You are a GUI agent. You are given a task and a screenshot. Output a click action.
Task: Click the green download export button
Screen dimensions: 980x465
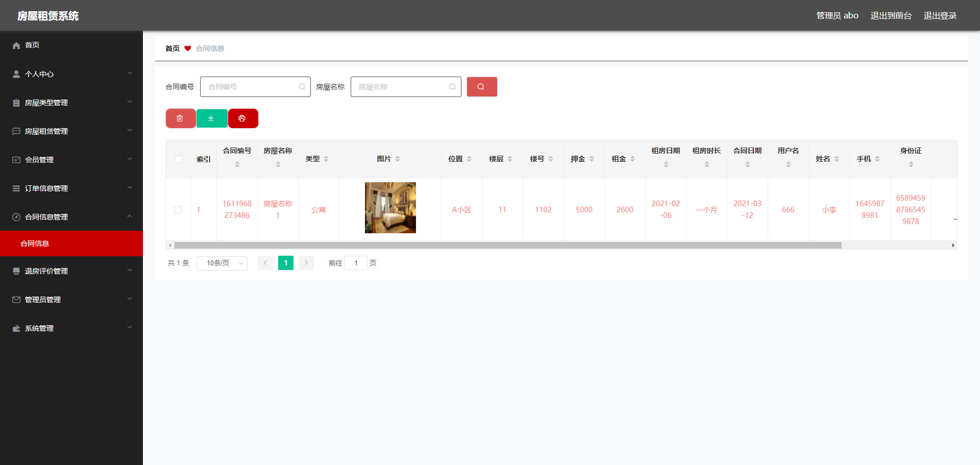[211, 118]
